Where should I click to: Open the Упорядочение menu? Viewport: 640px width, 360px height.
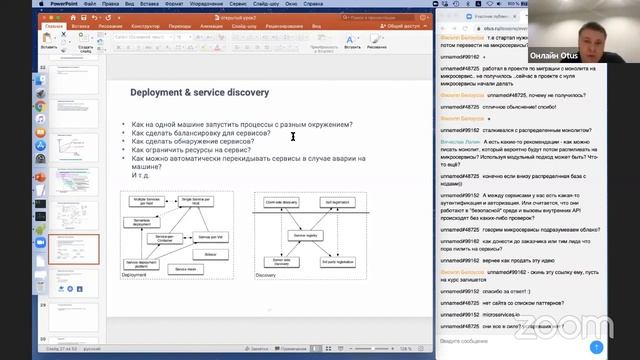tap(206, 4)
